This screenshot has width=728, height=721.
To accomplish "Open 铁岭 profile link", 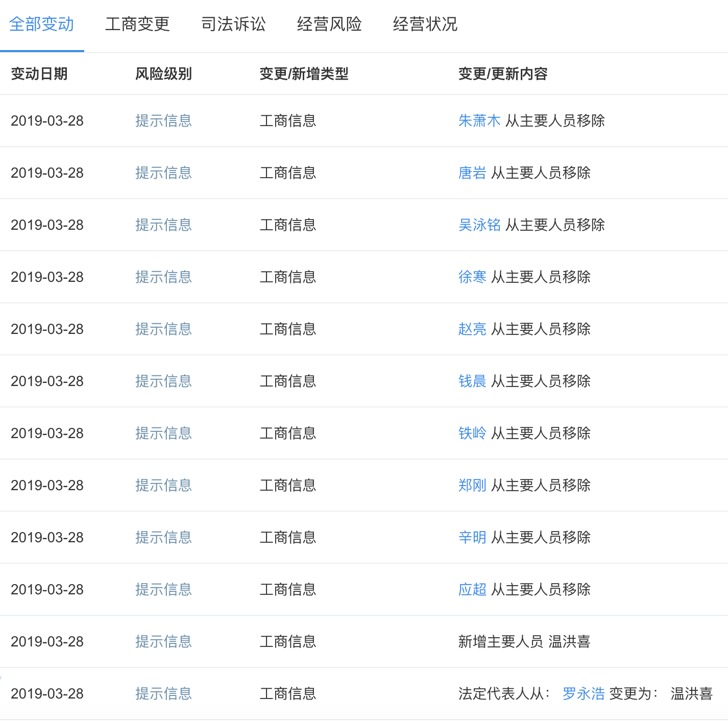I will coord(472,433).
